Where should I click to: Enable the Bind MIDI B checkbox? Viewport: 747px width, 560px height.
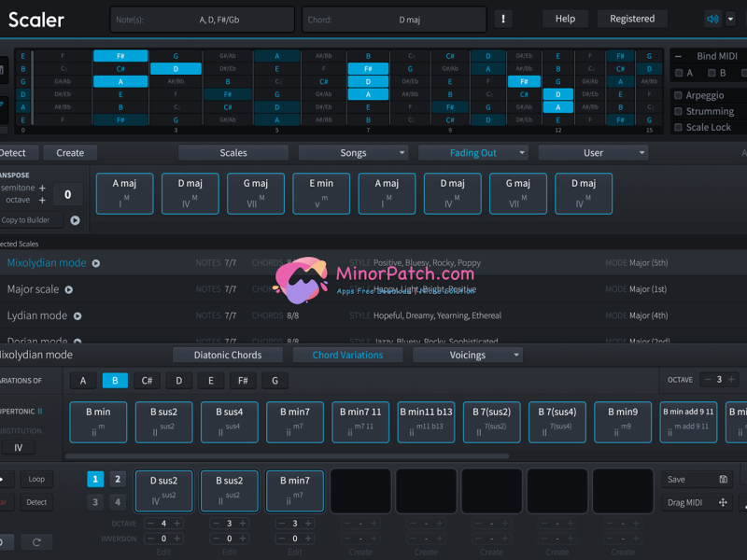[x=712, y=73]
